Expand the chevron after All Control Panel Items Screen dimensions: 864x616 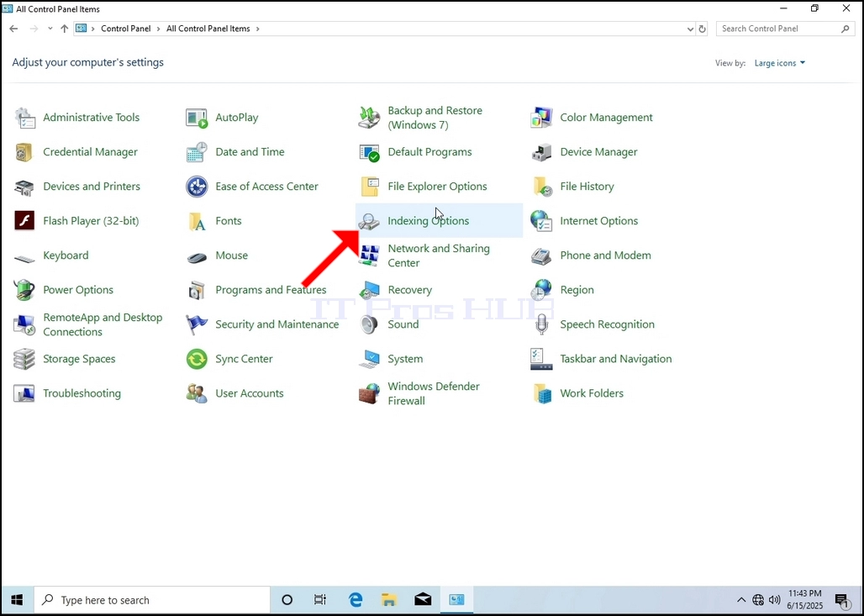[257, 29]
